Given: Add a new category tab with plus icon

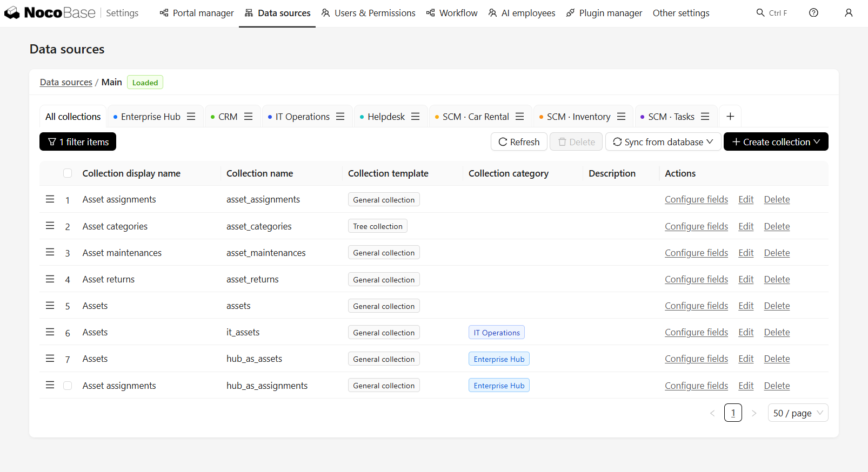Looking at the screenshot, I should coord(730,117).
